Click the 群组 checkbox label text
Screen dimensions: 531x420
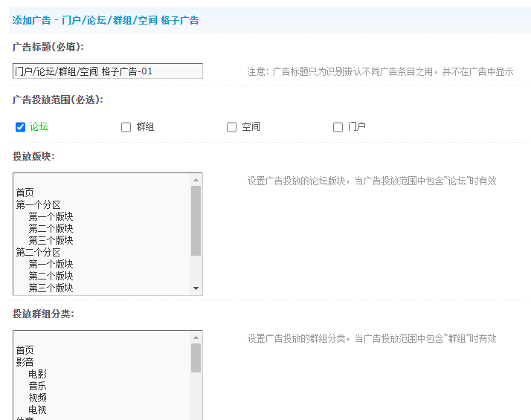(x=145, y=127)
